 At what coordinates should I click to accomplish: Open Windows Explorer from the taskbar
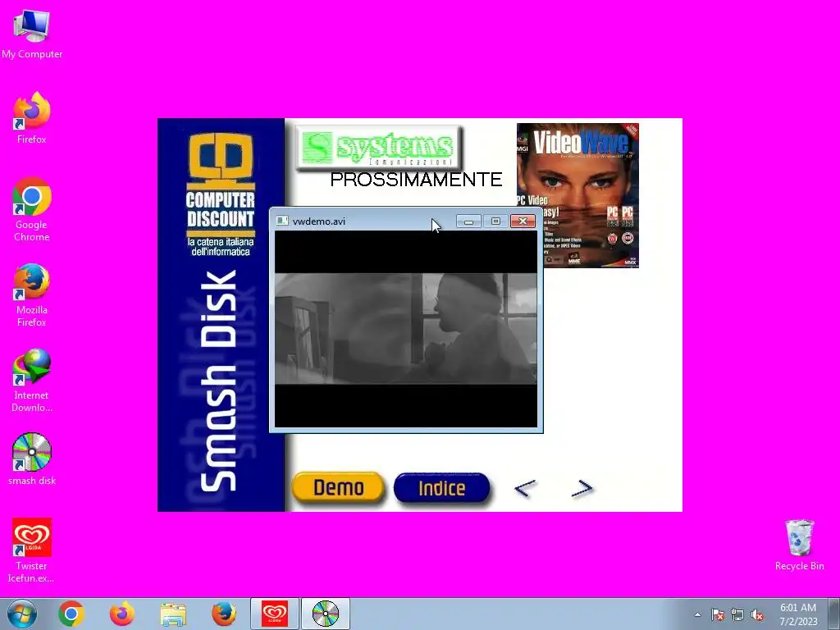(173, 614)
